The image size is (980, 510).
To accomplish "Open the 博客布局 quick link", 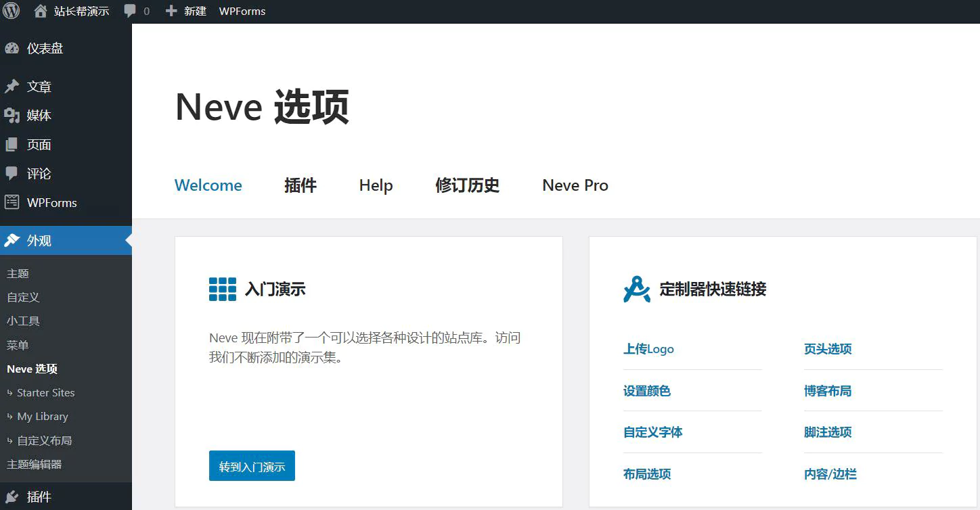I will [827, 391].
